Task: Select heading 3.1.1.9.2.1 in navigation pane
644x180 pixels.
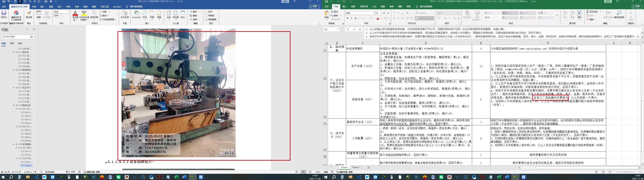Action: pos(27,162)
